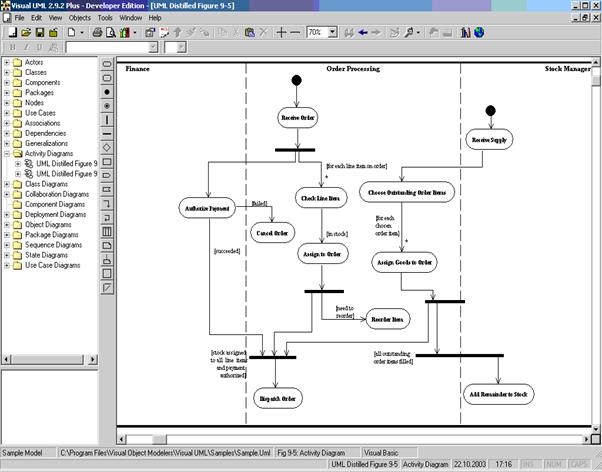
Task: Click the Dispatch Order activity node
Action: pyautogui.click(x=278, y=399)
